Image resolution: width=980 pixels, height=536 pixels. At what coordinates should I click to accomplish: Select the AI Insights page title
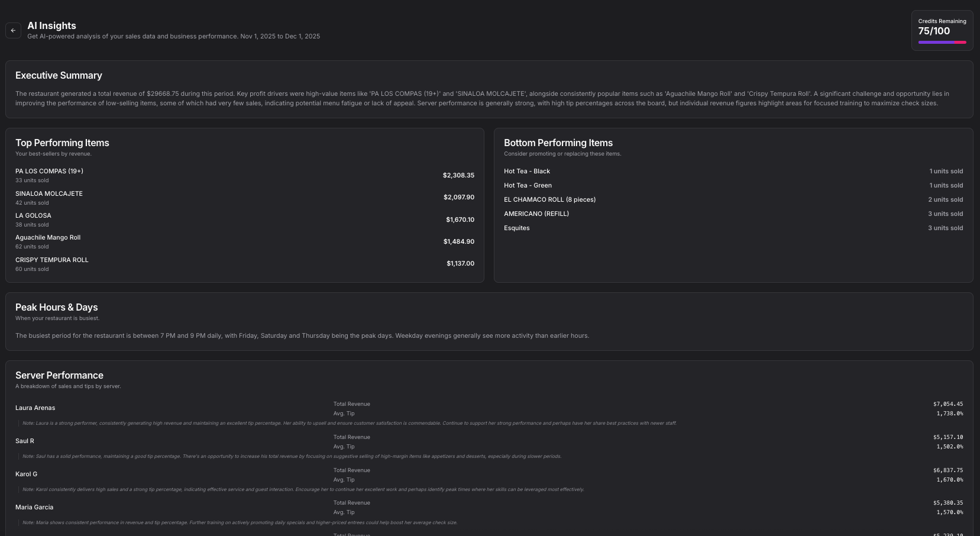pyautogui.click(x=51, y=25)
